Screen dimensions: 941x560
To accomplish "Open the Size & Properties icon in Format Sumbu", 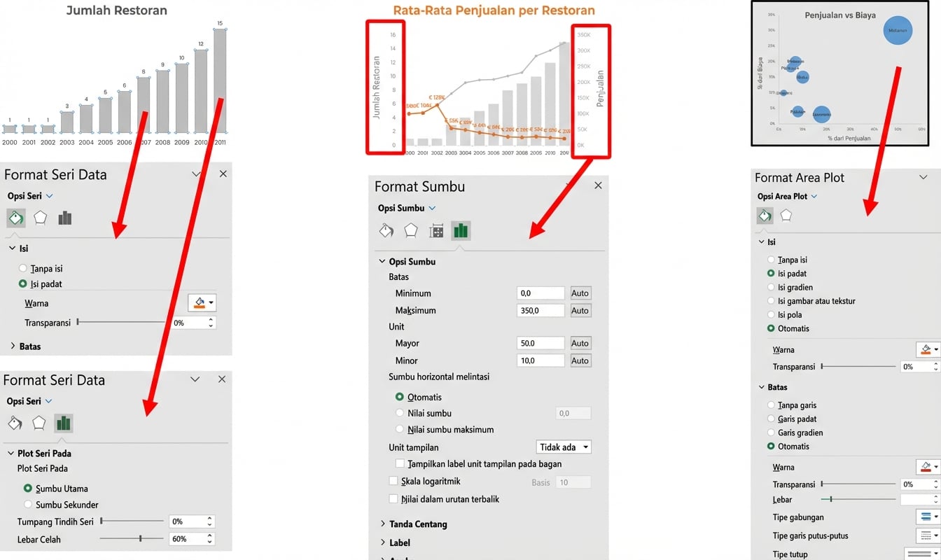I will pyautogui.click(x=436, y=231).
